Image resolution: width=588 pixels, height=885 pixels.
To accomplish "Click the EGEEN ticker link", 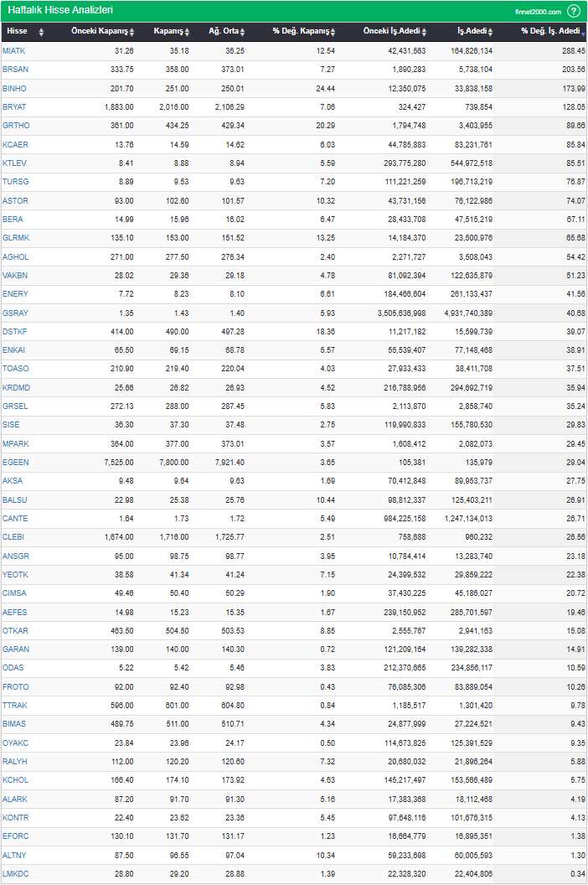I will click(15, 463).
